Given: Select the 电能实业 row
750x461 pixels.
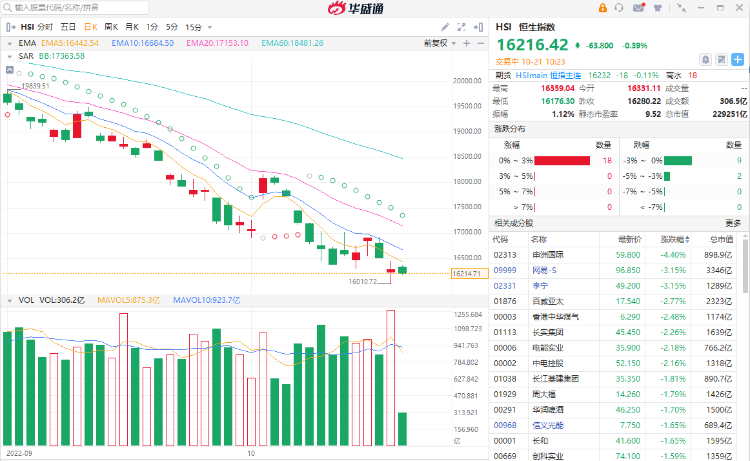Looking at the screenshot, I should pyautogui.click(x=615, y=348).
